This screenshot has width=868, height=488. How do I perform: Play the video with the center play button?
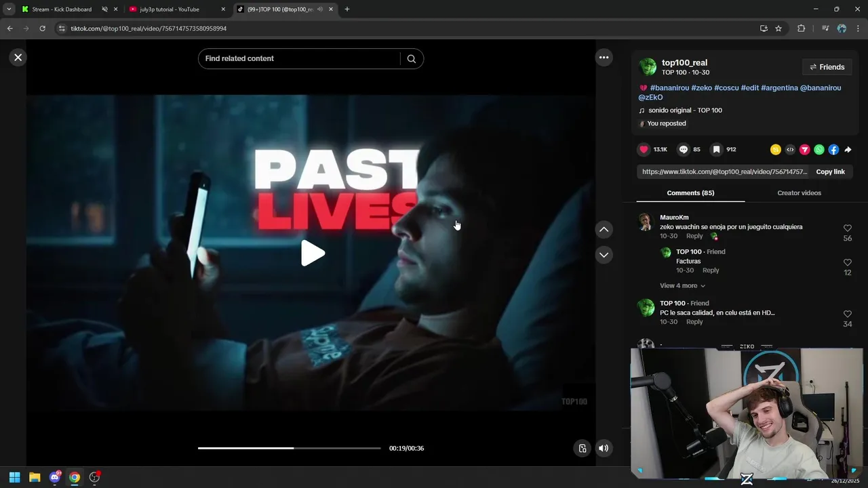313,253
